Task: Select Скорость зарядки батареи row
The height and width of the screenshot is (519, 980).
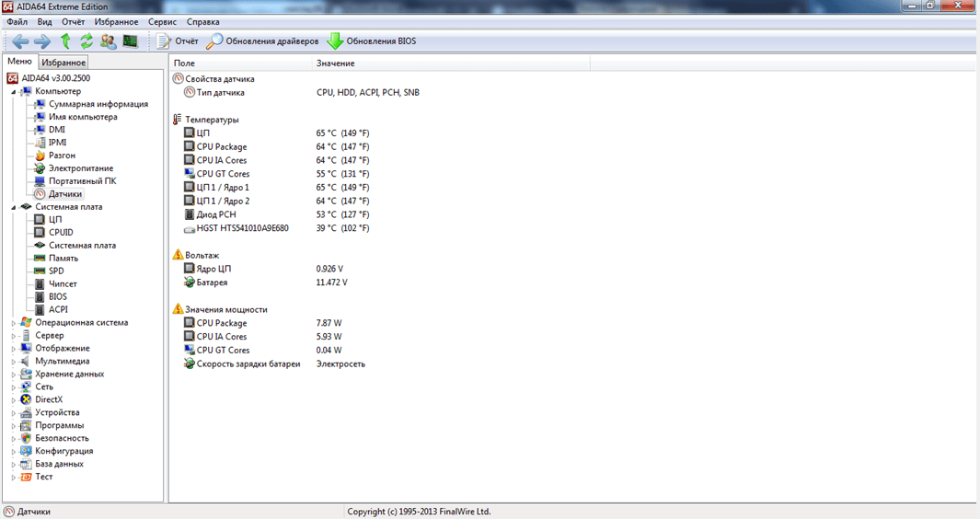Action: coord(274,363)
